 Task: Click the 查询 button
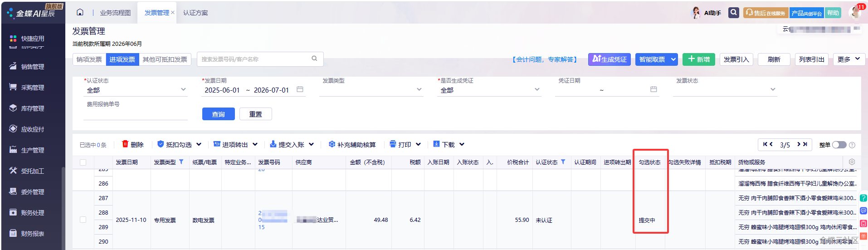click(x=219, y=114)
